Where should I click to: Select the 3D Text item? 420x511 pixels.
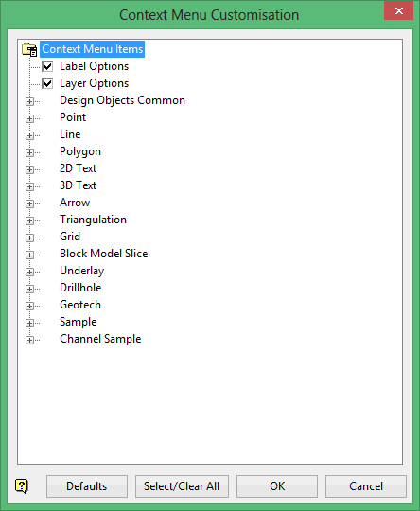[78, 185]
